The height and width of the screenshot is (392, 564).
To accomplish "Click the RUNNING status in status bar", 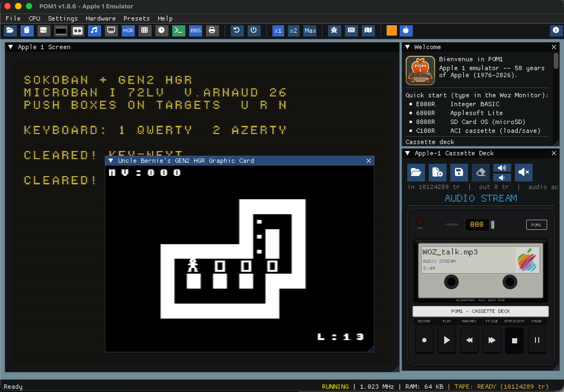I will click(335, 386).
